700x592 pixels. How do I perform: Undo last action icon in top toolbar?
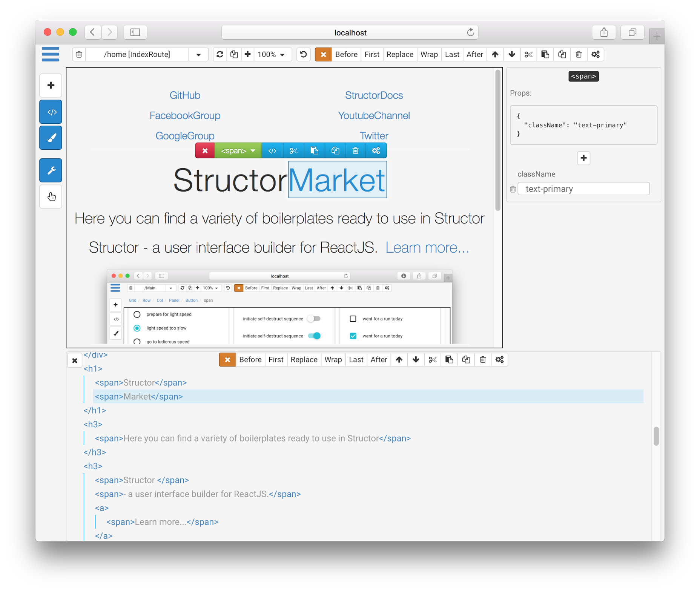pos(303,54)
